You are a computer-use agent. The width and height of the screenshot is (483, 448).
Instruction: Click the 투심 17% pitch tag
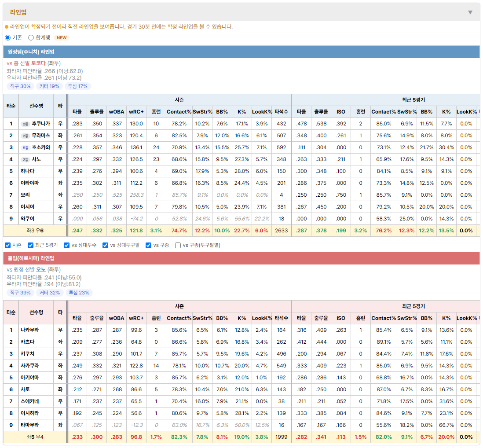tap(77, 86)
